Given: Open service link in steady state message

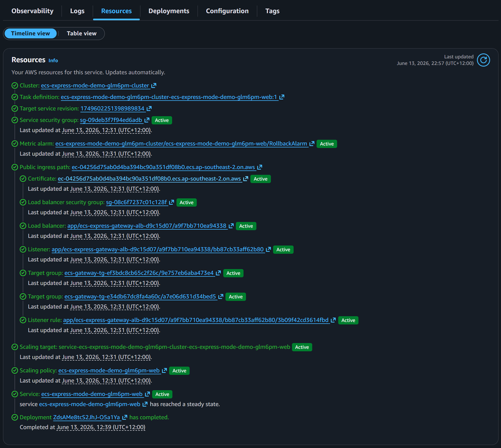Looking at the screenshot, I should 90,404.
